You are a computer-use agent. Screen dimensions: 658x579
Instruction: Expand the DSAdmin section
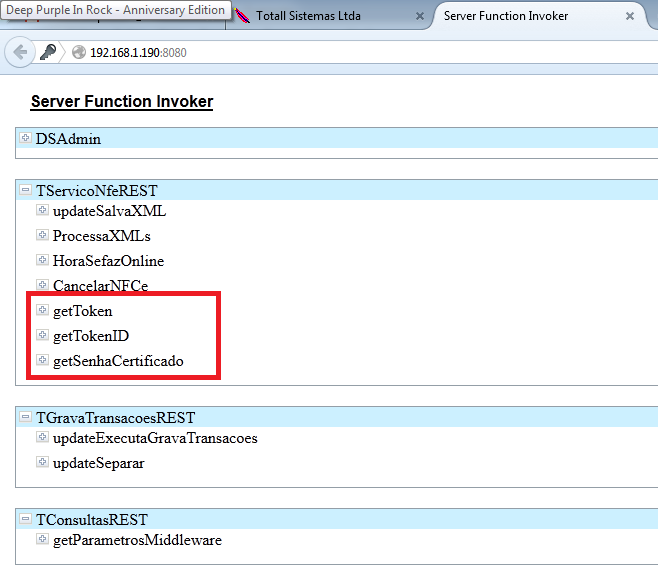click(25, 138)
